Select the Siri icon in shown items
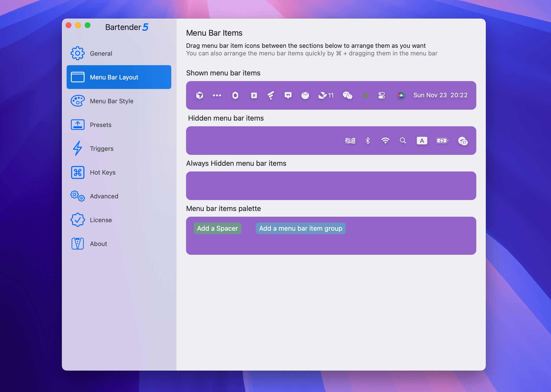551x392 pixels. pos(401,95)
